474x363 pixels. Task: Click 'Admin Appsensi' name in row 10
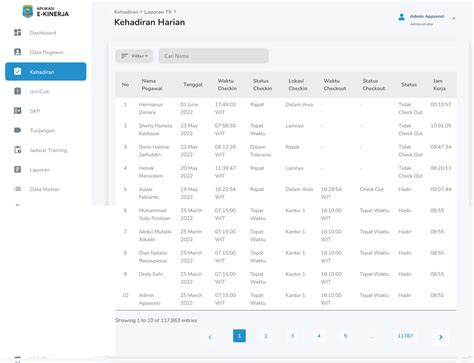[x=149, y=299]
